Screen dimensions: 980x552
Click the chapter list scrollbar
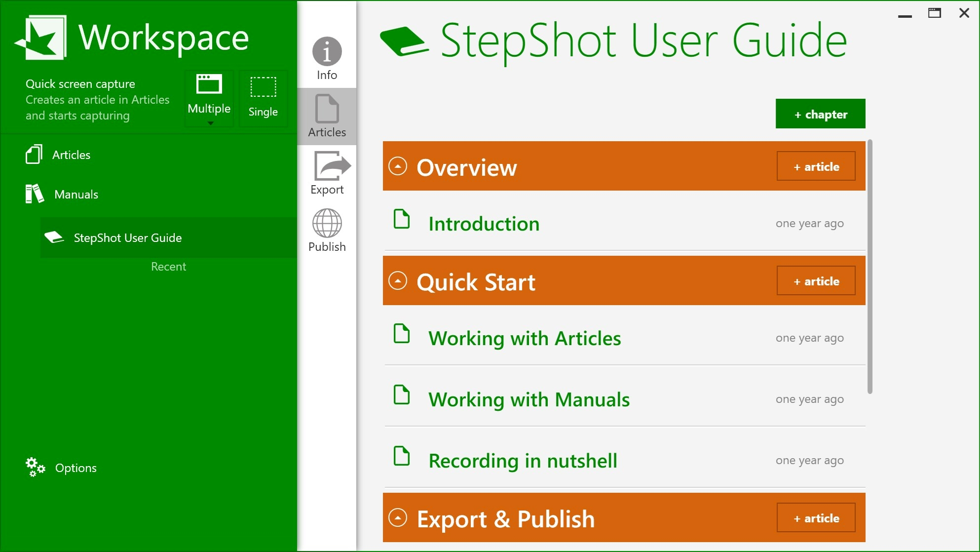click(870, 267)
